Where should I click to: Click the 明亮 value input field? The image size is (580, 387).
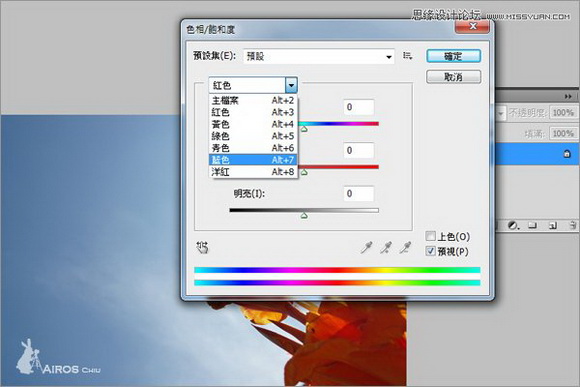click(x=358, y=194)
